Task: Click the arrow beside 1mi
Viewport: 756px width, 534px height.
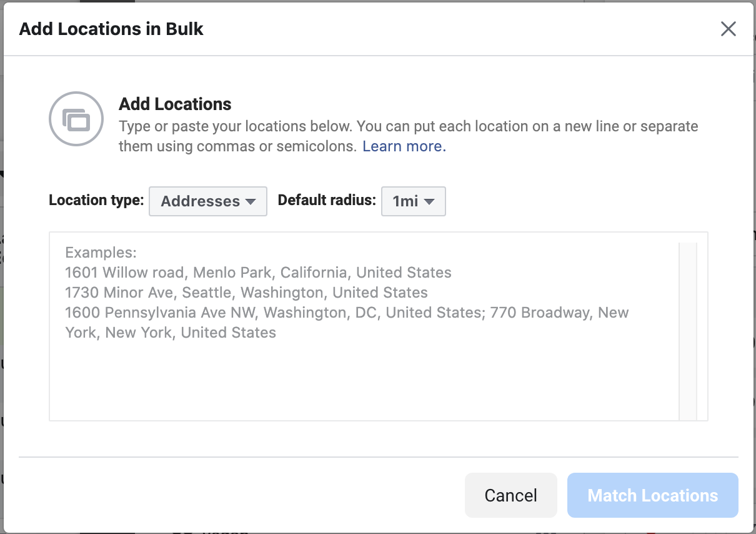Action: tap(429, 201)
